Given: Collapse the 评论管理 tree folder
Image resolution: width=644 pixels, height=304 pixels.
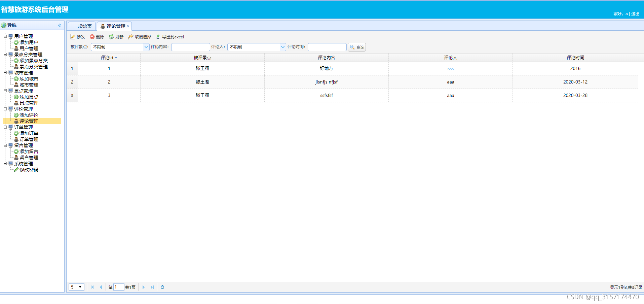Looking at the screenshot, I should coord(5,109).
